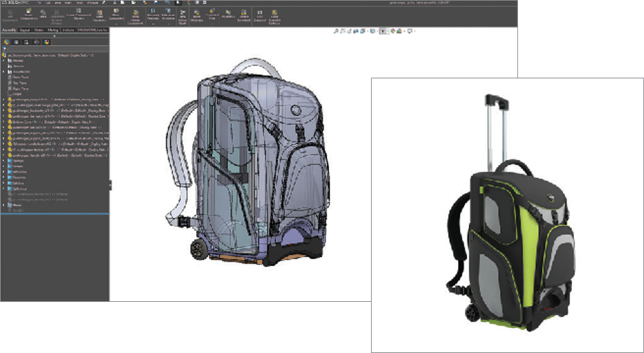Open dropdown under Exploded View
The width and height of the screenshot is (644, 353).
tap(212, 24)
